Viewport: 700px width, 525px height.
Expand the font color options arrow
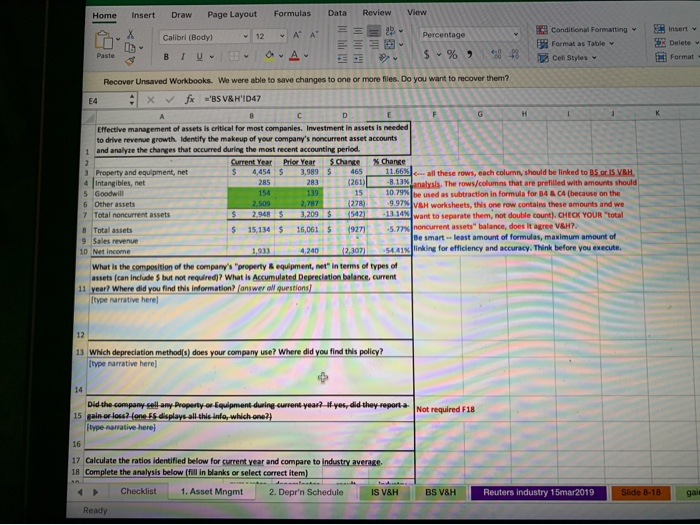[306, 56]
